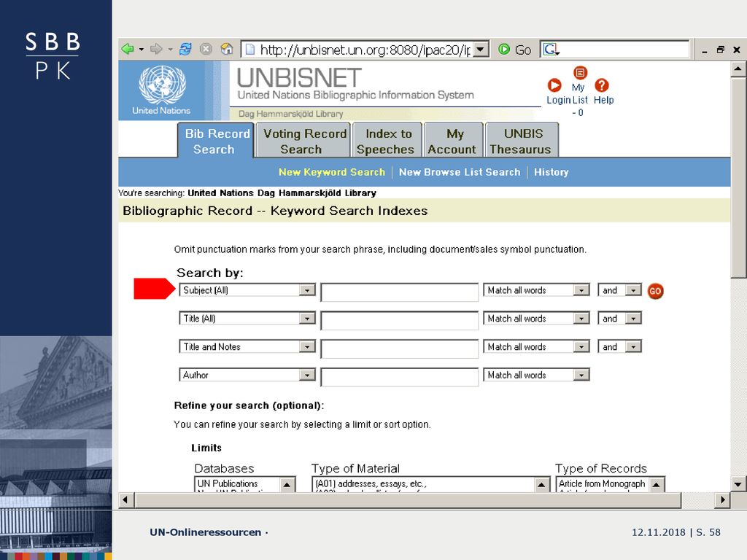The height and width of the screenshot is (560, 747).
Task: Click the browser address URL field
Action: coord(358,49)
